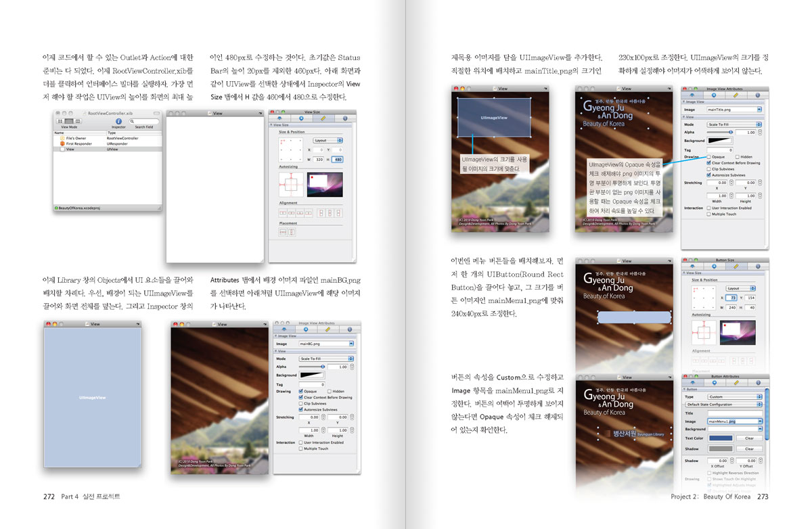Open the Type dropdown set to Custom

[734, 396]
